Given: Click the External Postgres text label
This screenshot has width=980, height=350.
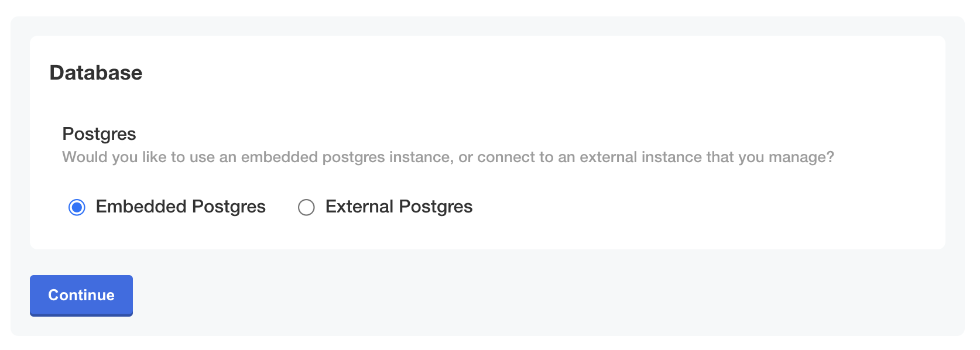Looking at the screenshot, I should 398,207.
